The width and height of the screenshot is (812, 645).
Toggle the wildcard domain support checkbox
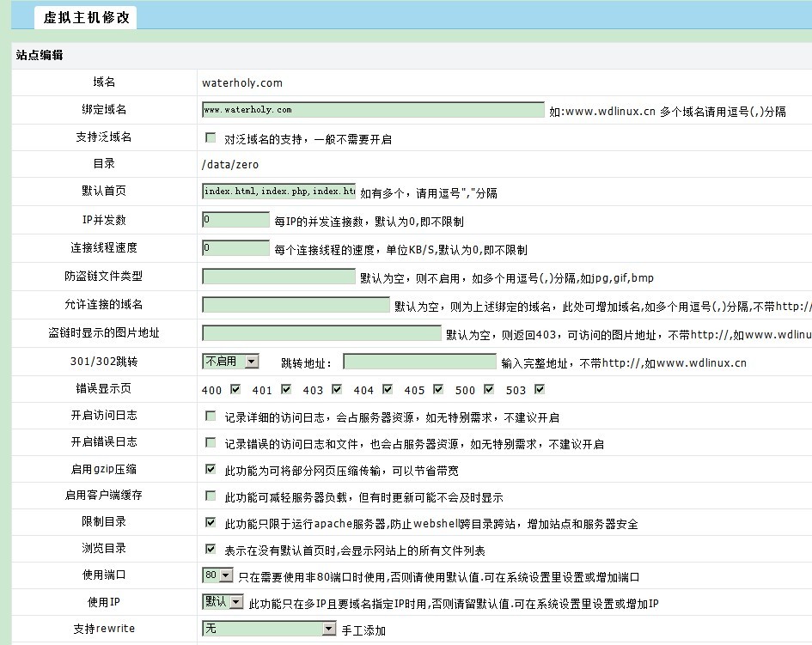[x=211, y=138]
